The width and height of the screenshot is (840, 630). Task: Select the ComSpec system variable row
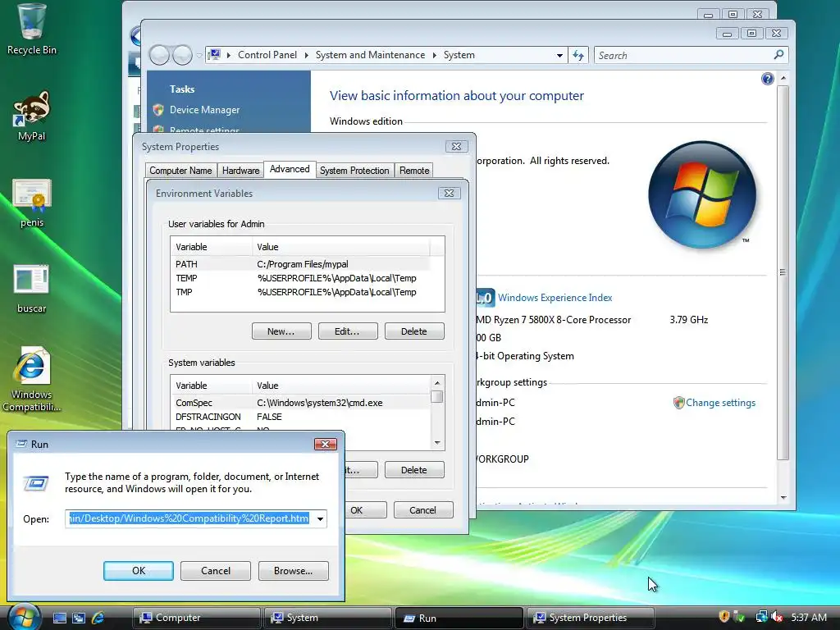pos(301,403)
